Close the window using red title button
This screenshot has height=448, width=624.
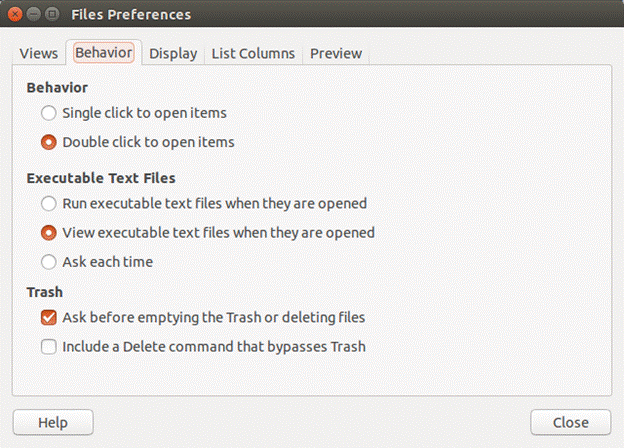coord(15,14)
